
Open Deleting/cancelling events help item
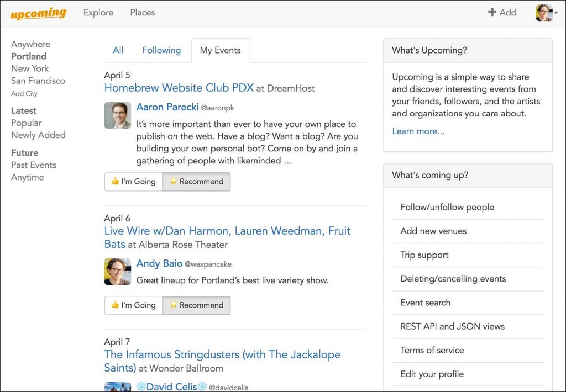point(468,279)
